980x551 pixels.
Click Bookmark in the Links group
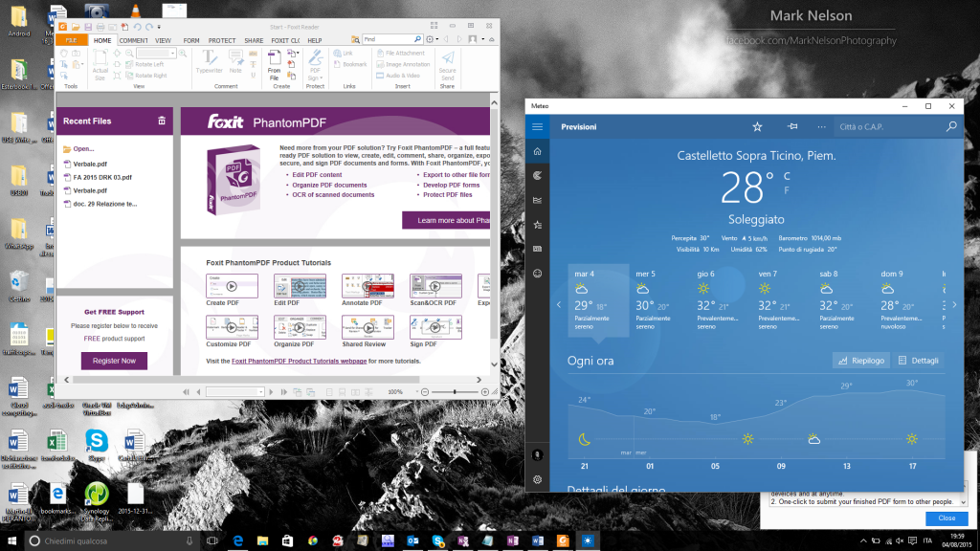[x=350, y=64]
